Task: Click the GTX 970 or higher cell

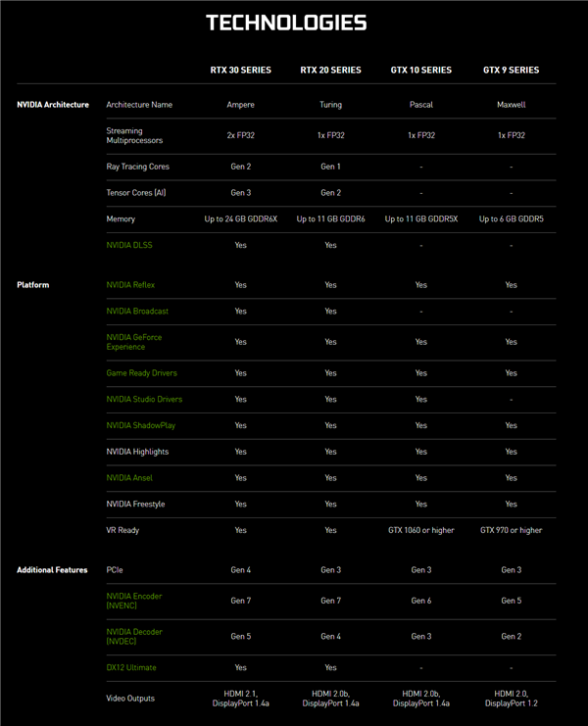Action: tap(512, 530)
